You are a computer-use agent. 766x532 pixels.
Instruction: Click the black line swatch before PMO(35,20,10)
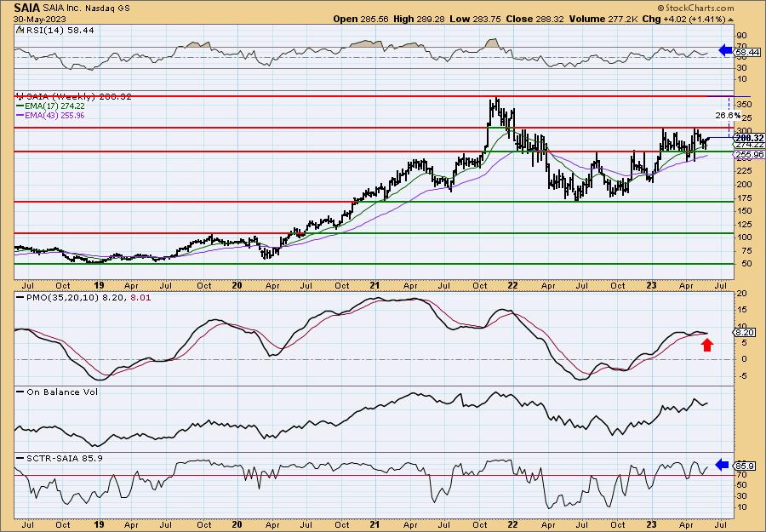(20, 297)
